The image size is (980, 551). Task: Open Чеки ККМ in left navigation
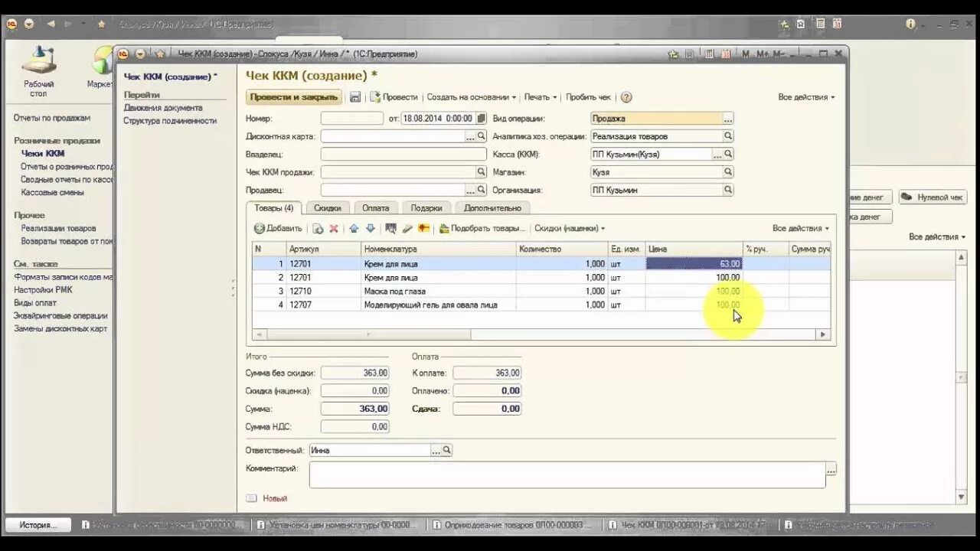point(43,154)
